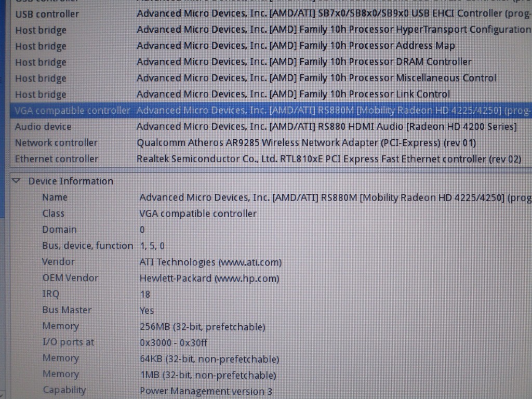Viewport: 532px width, 399px height.
Task: Select Host bridge Miscellaneous Control row
Action: [271, 78]
